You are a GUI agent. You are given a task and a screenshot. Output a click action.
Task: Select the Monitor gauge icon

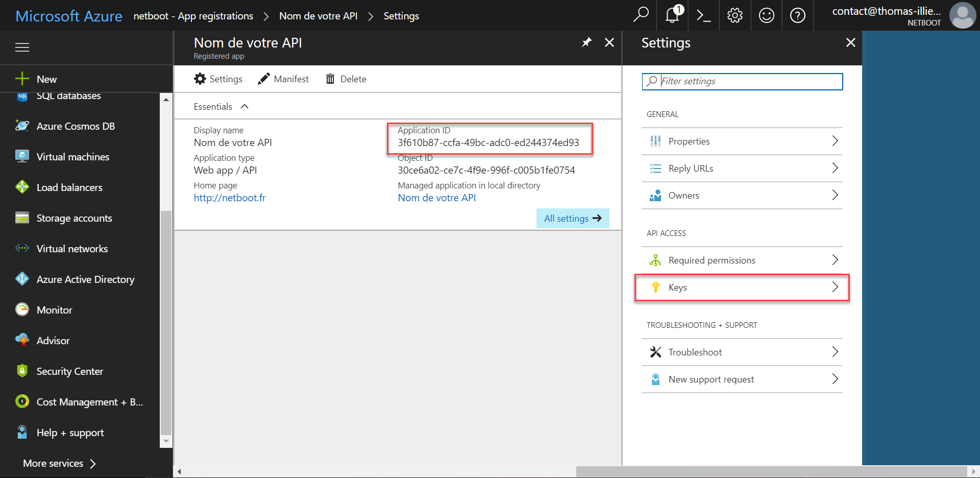[x=22, y=309]
